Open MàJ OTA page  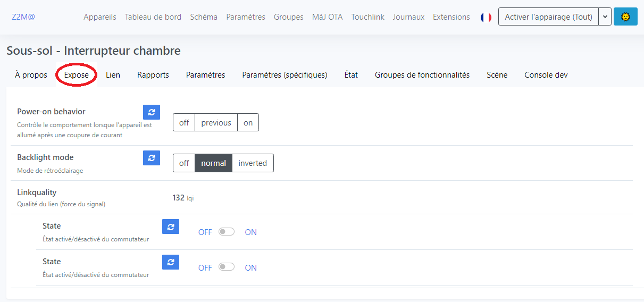pos(328,17)
